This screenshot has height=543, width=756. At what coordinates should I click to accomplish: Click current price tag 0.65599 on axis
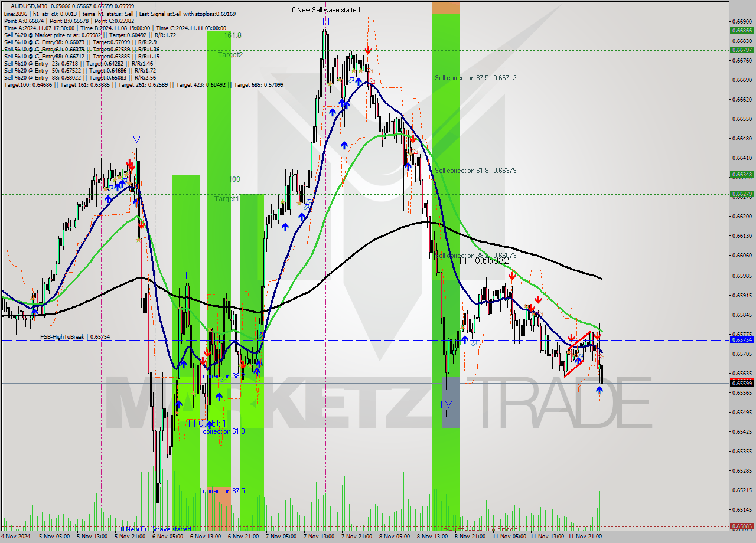[x=742, y=383]
